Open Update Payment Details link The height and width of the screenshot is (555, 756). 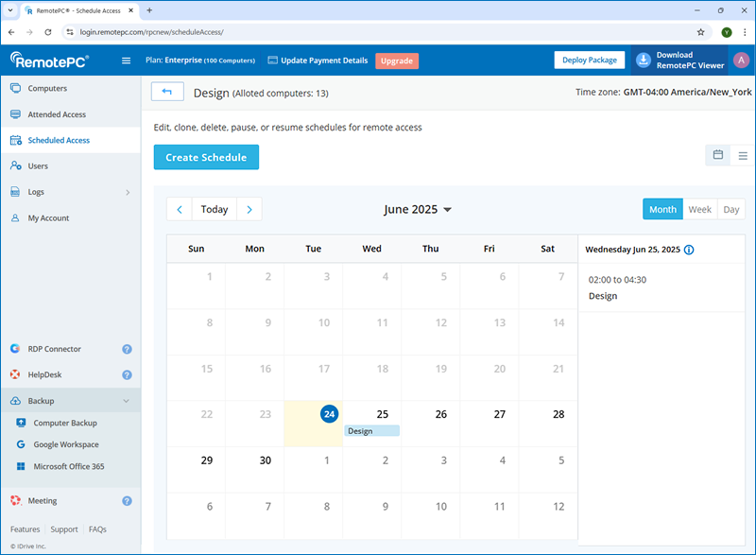pos(318,61)
